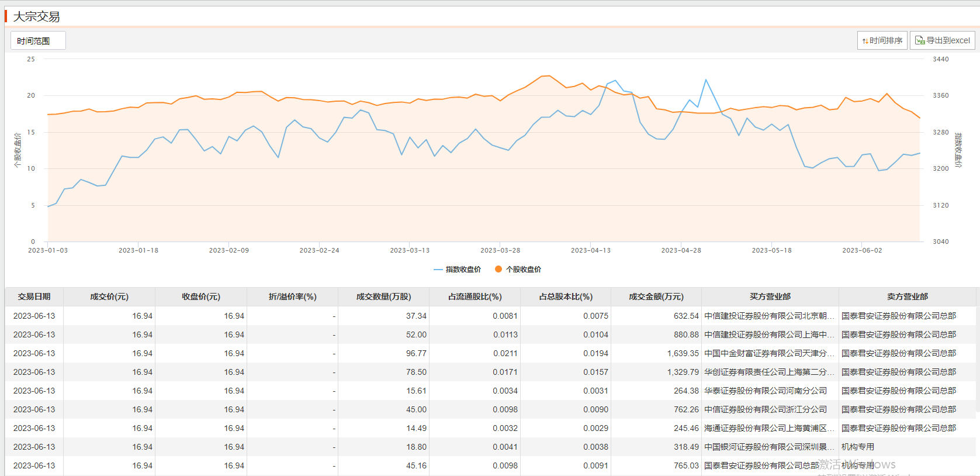980x476 pixels.
Task: Click the 成交数量(万股) column header
Action: tap(383, 297)
